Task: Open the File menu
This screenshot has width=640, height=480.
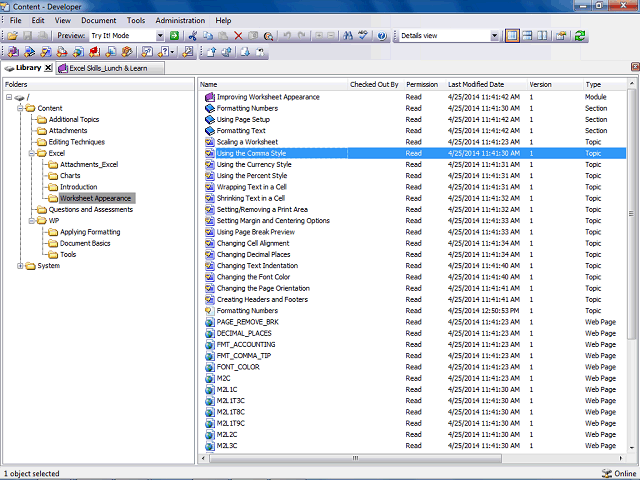Action: click(x=16, y=20)
